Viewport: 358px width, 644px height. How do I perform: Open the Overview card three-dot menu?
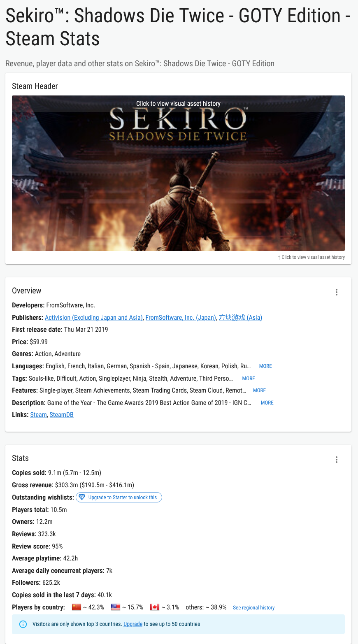pos(337,292)
